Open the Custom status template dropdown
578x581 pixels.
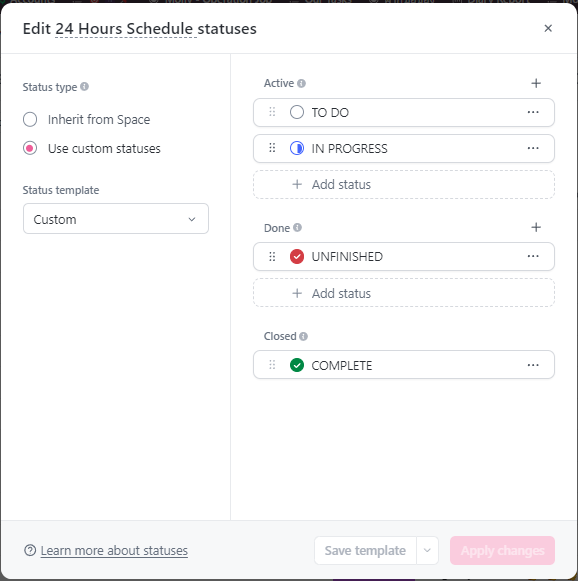(x=116, y=219)
